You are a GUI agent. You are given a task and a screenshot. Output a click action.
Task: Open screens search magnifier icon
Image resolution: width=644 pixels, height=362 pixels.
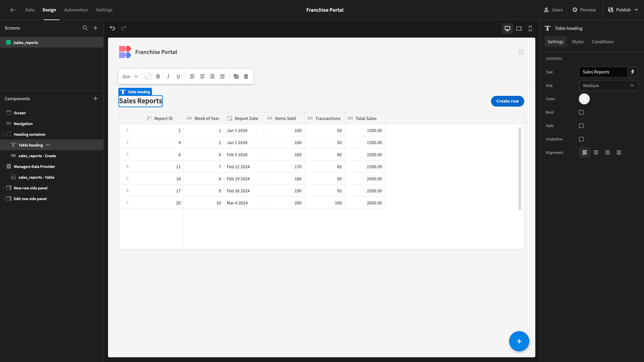85,28
